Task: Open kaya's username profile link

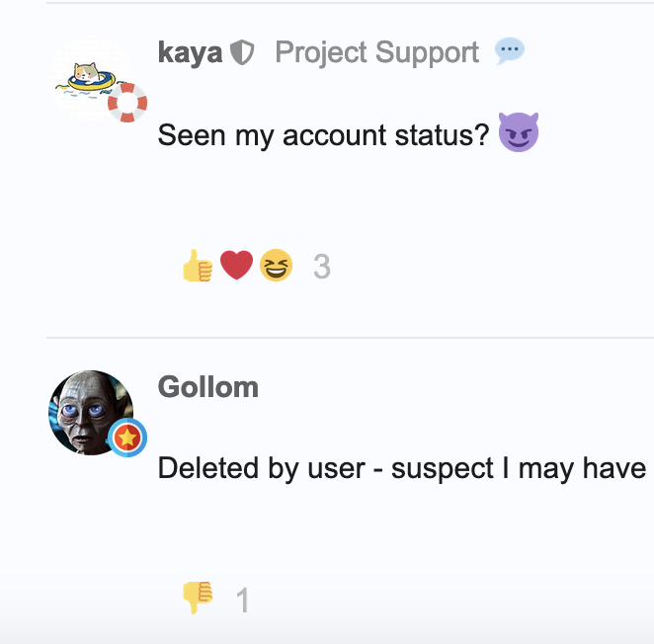Action: [191, 53]
